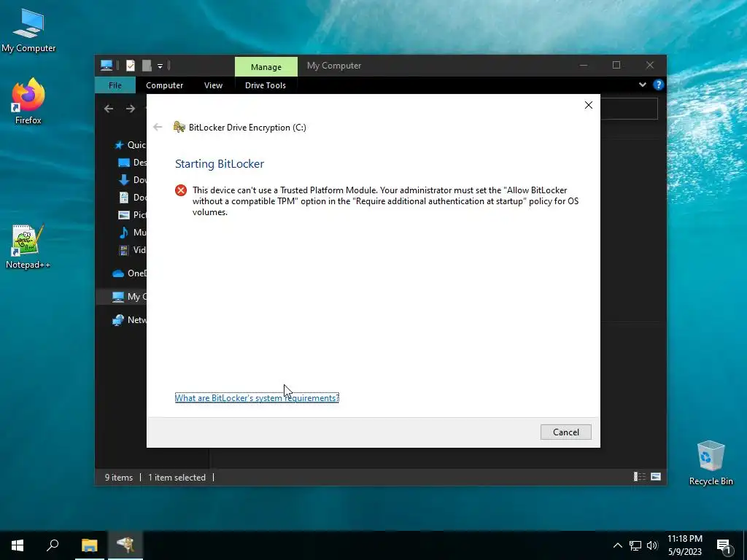Select the Videos item in navigation pane
The image size is (747, 560).
click(132, 250)
